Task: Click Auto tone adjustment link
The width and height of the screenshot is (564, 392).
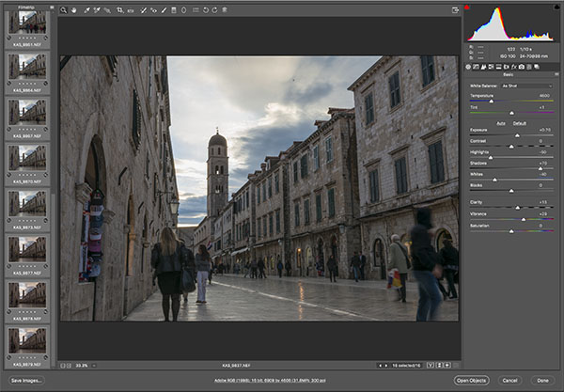Action: (x=501, y=123)
